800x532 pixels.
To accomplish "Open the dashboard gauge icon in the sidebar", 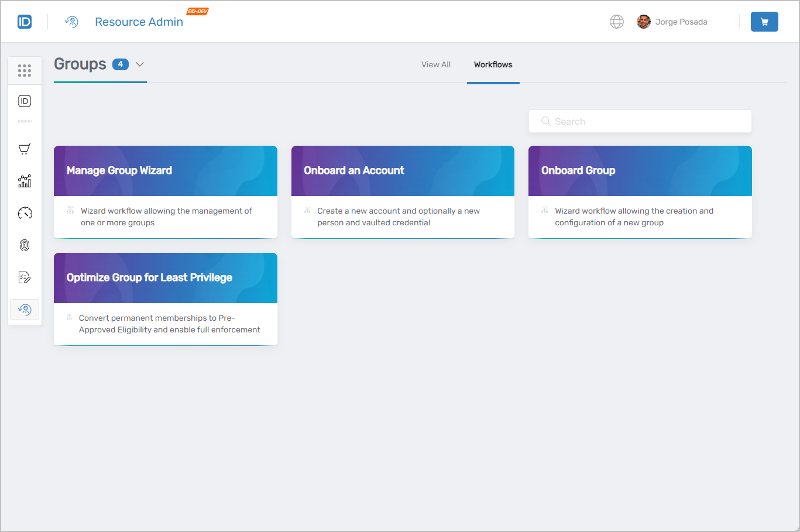I will pyautogui.click(x=25, y=213).
